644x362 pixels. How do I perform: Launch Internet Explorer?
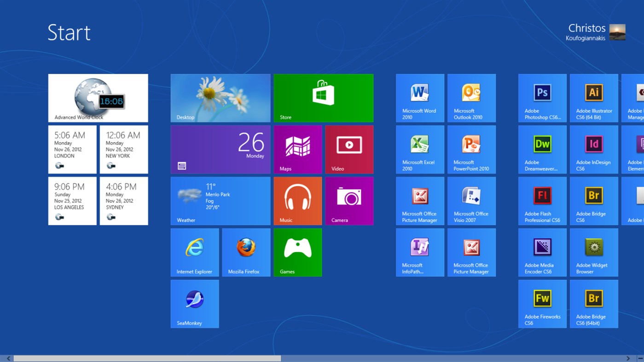point(195,252)
